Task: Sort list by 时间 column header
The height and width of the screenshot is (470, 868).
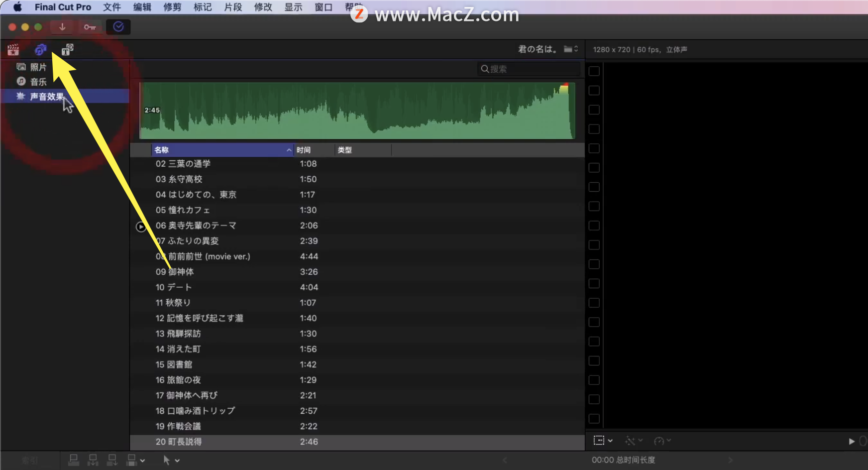Action: 314,150
